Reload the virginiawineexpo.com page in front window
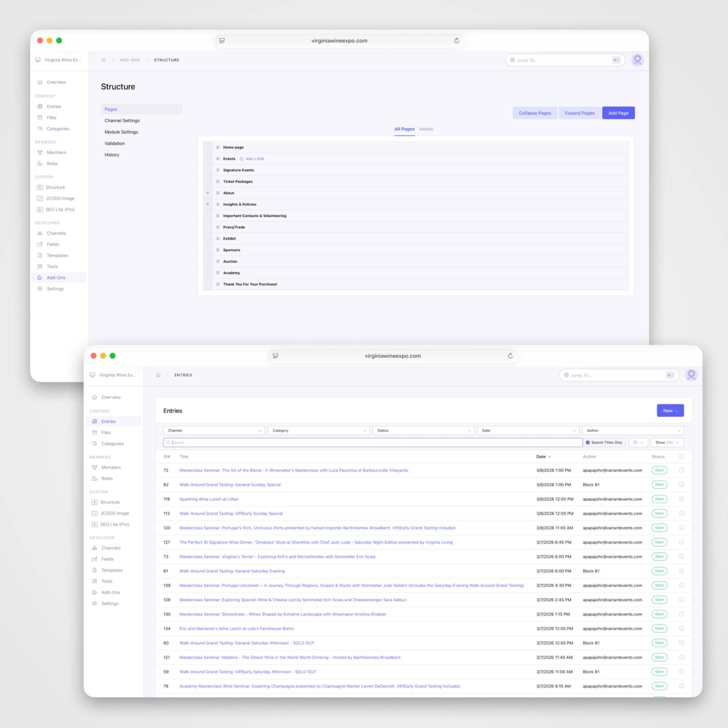The image size is (728, 728). coord(510,356)
